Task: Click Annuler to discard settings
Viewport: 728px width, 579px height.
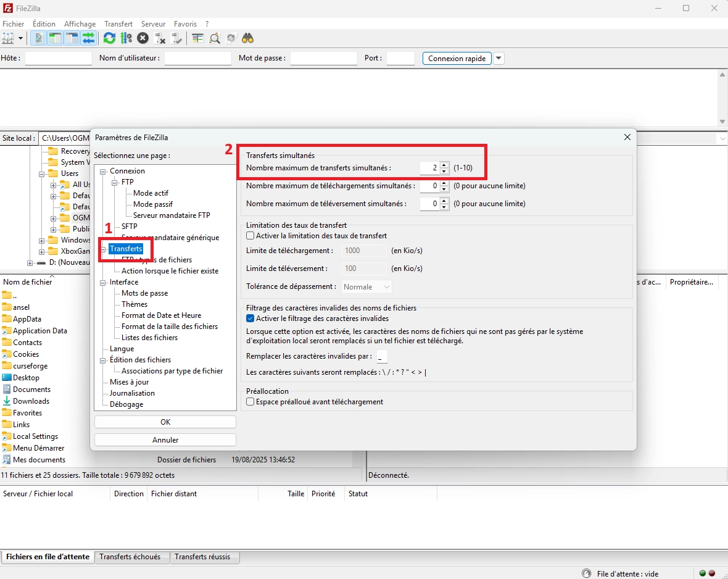Action: pyautogui.click(x=165, y=439)
